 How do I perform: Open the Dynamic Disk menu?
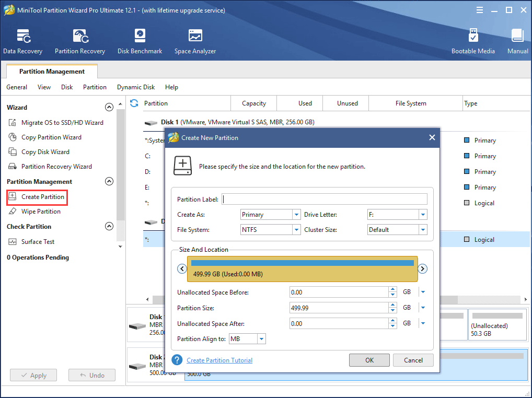136,87
